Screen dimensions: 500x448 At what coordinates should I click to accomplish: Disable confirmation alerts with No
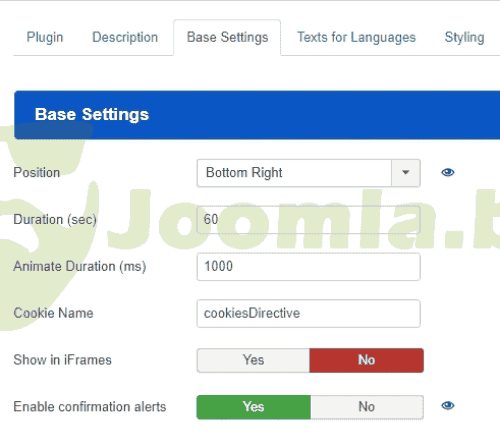coord(367,407)
